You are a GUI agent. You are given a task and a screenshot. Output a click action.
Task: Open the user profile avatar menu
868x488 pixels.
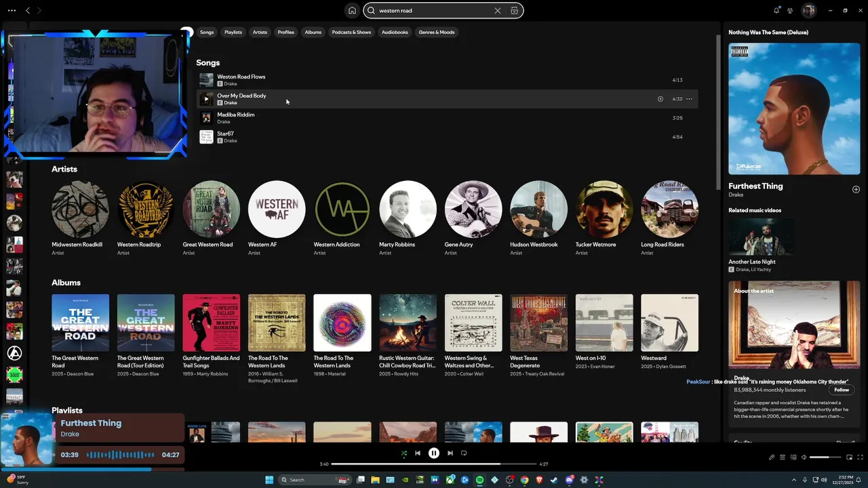808,10
